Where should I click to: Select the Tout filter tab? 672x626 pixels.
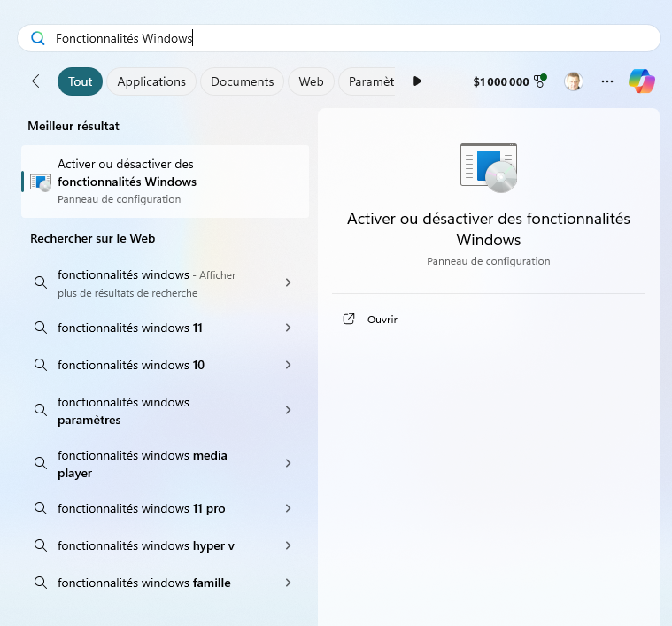point(81,81)
